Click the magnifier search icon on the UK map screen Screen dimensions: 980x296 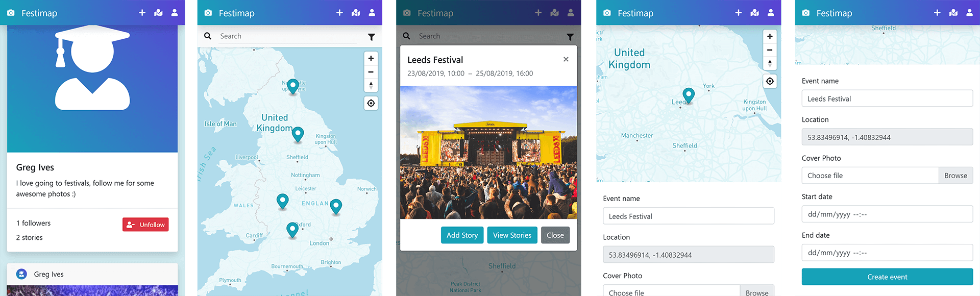point(208,36)
